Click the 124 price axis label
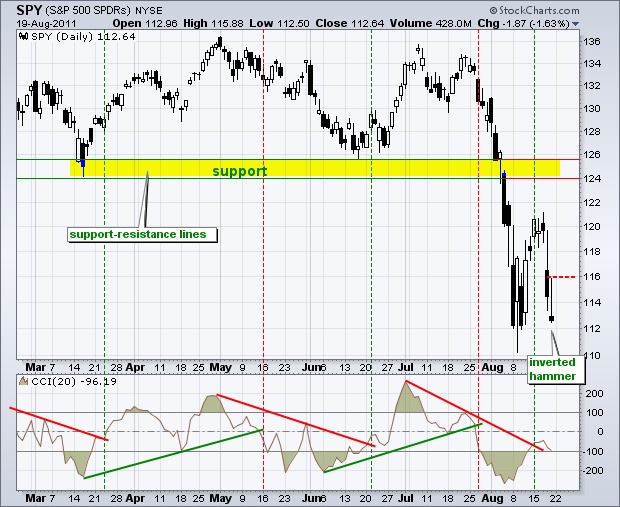This screenshot has width=620, height=507. click(592, 179)
